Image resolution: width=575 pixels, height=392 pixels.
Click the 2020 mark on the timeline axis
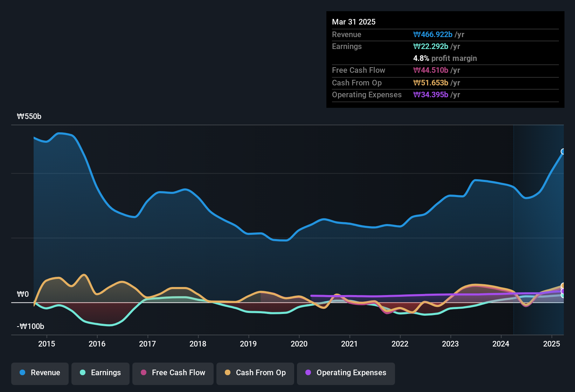pos(299,344)
